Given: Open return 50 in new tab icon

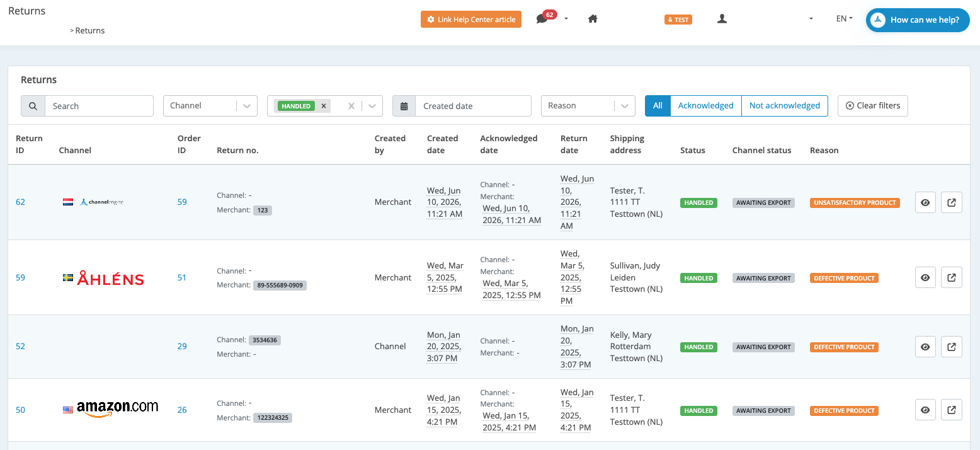Looking at the screenshot, I should 952,410.
